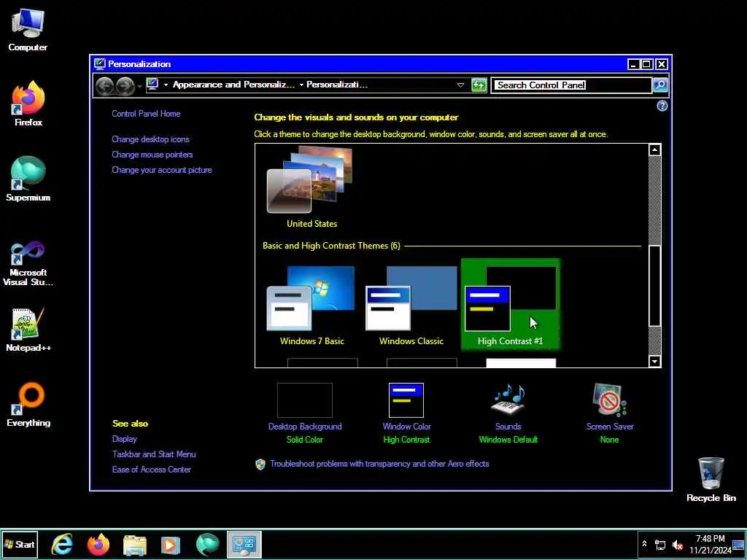Image resolution: width=747 pixels, height=560 pixels.
Task: Open Change your account picture link
Action: (161, 170)
